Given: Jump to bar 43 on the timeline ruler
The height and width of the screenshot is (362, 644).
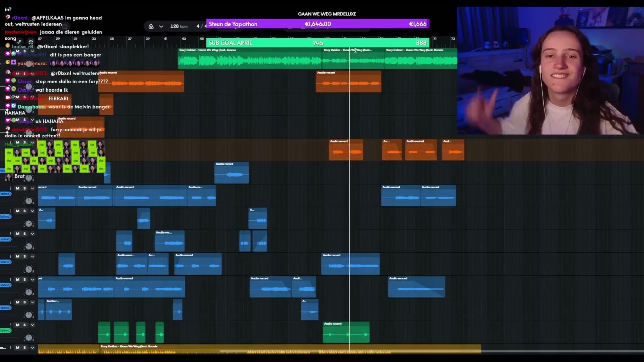Looking at the screenshot, I should (184, 39).
